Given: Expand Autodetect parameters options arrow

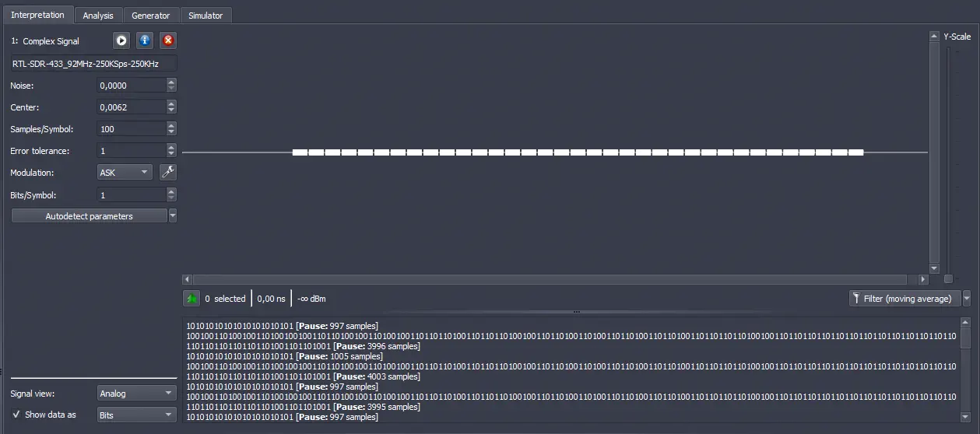Looking at the screenshot, I should [x=173, y=216].
